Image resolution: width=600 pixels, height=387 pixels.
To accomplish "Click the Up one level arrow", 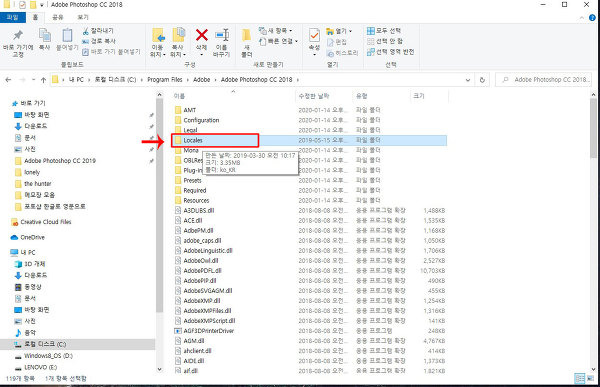I will tap(43, 80).
